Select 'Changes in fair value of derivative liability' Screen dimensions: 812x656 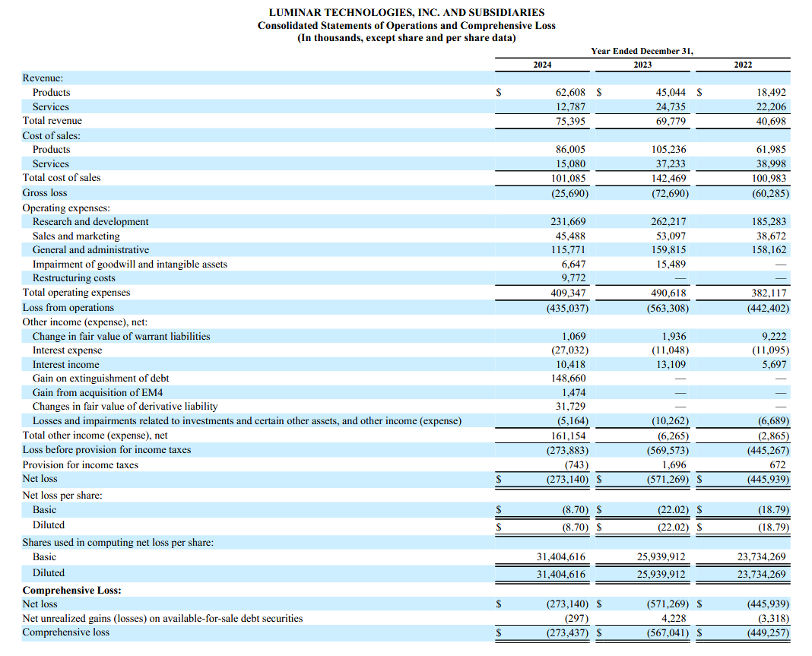125,407
